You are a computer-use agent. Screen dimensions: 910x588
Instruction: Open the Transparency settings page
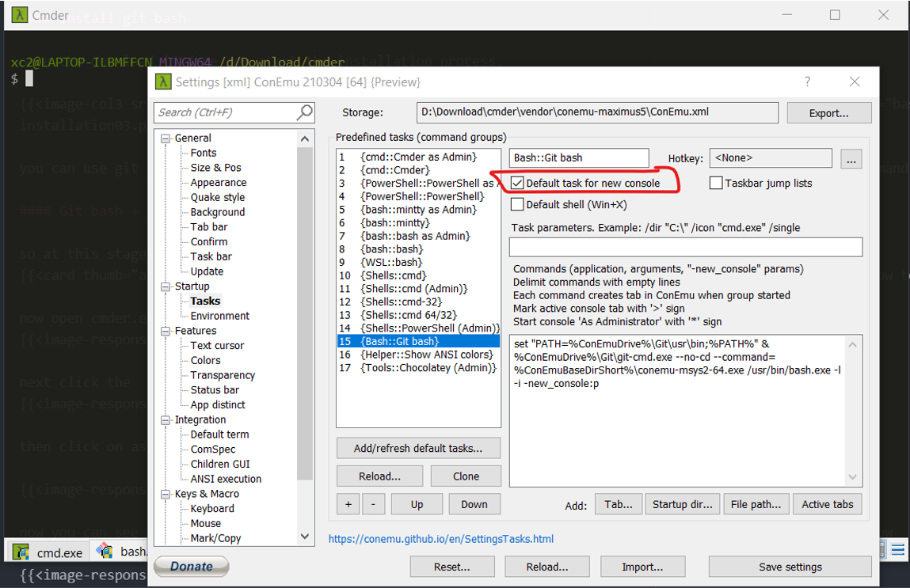[223, 375]
